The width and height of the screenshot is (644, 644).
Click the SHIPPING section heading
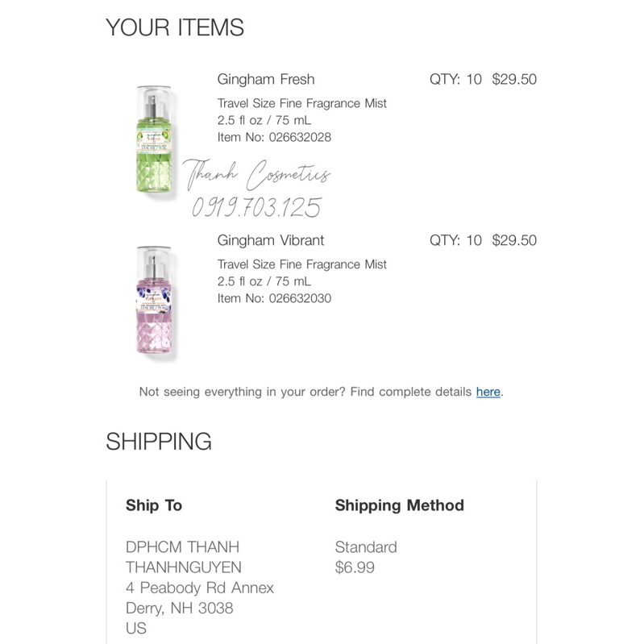[159, 442]
